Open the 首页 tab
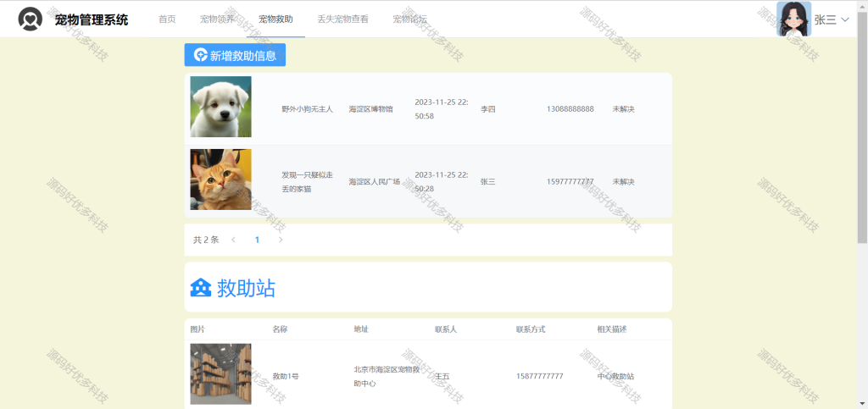 click(x=167, y=19)
